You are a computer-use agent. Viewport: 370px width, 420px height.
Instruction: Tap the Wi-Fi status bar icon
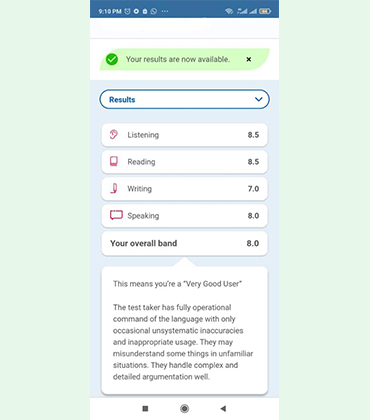coord(229,11)
